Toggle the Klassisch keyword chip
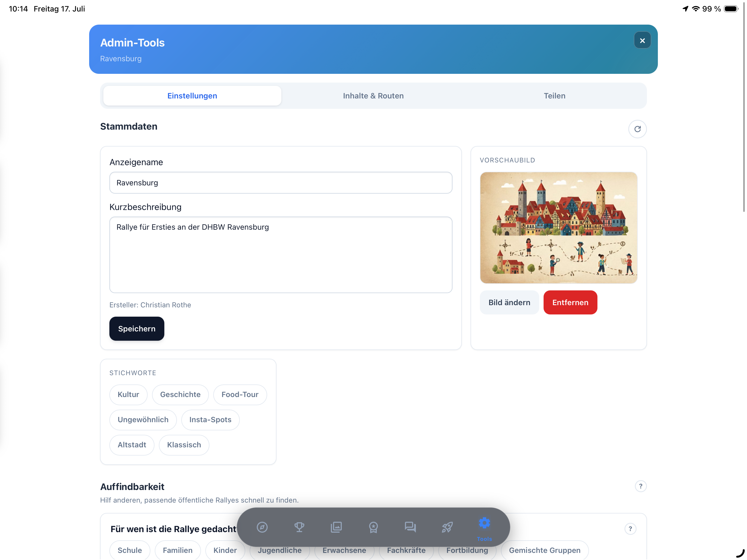747x560 pixels. click(x=184, y=445)
